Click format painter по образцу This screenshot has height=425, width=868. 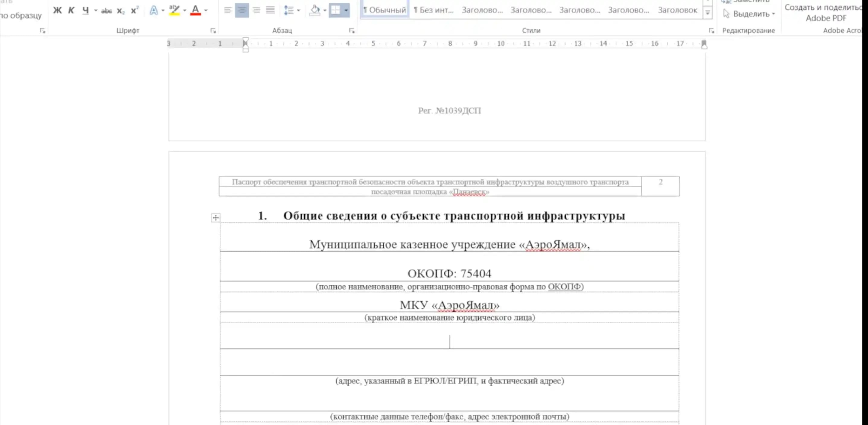point(21,15)
